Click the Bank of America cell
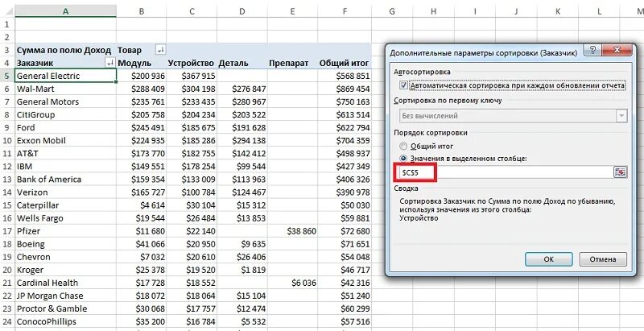 [66, 179]
